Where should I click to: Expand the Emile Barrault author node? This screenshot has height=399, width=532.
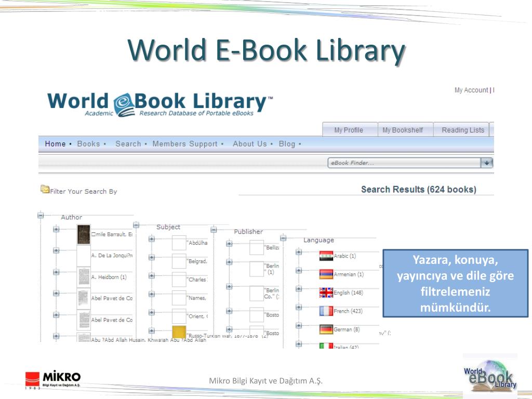(x=56, y=229)
